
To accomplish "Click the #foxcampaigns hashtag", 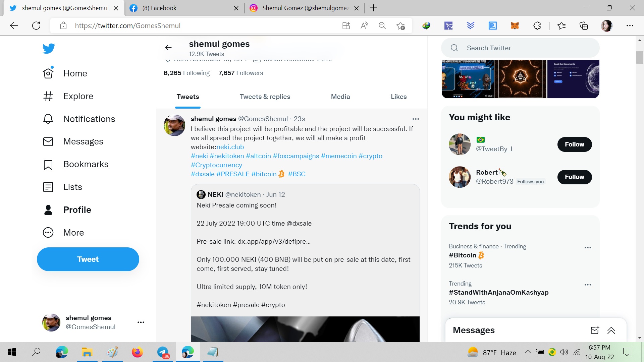I will point(296,156).
